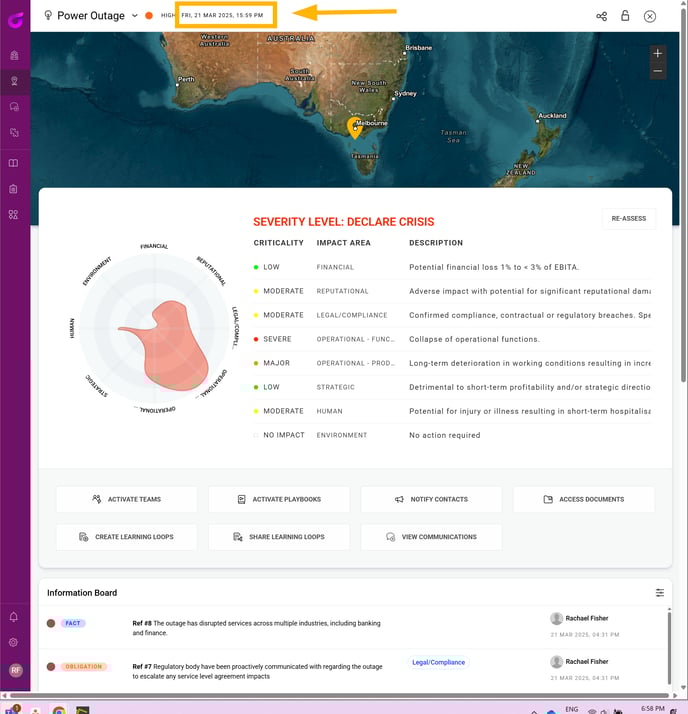Select the STRATEGIC impact area row

[452, 387]
